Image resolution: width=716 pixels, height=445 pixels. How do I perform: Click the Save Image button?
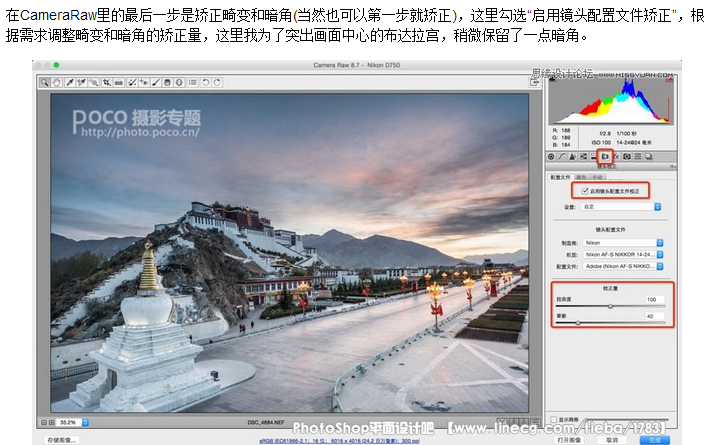61,440
